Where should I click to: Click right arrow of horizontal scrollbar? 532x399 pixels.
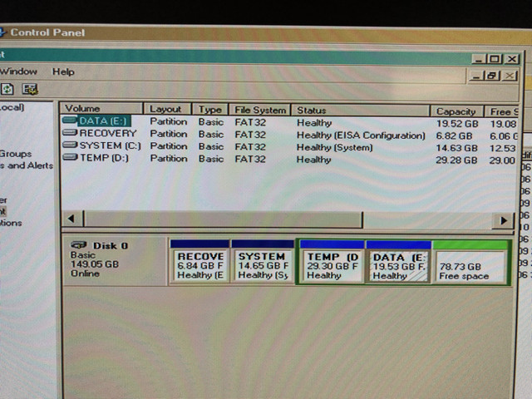[503, 220]
